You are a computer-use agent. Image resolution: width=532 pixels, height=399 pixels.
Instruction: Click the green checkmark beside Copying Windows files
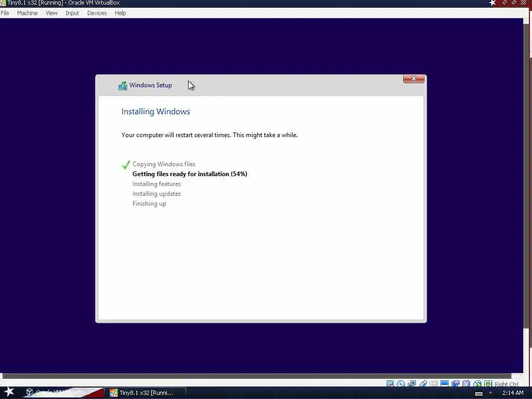pyautogui.click(x=126, y=165)
